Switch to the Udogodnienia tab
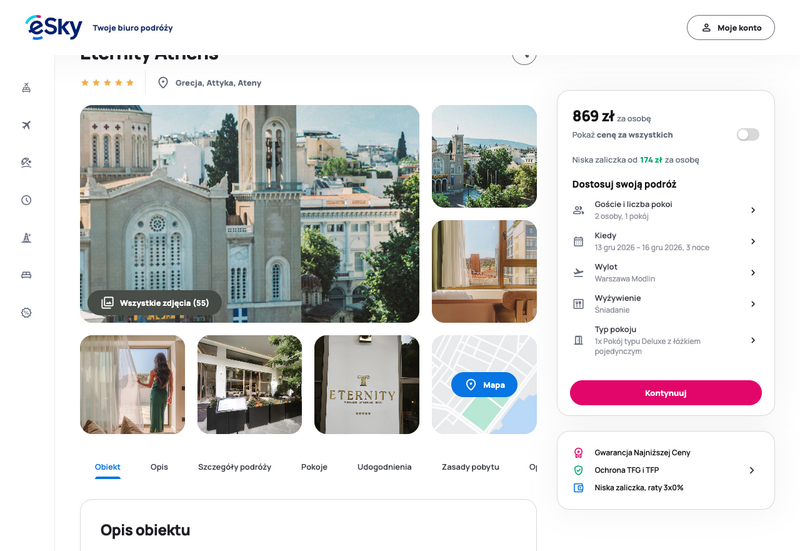 [x=384, y=467]
